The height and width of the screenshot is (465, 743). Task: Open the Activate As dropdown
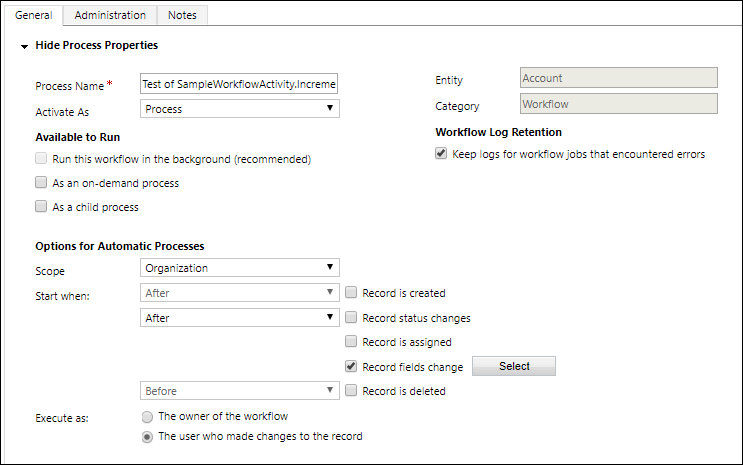(x=240, y=108)
